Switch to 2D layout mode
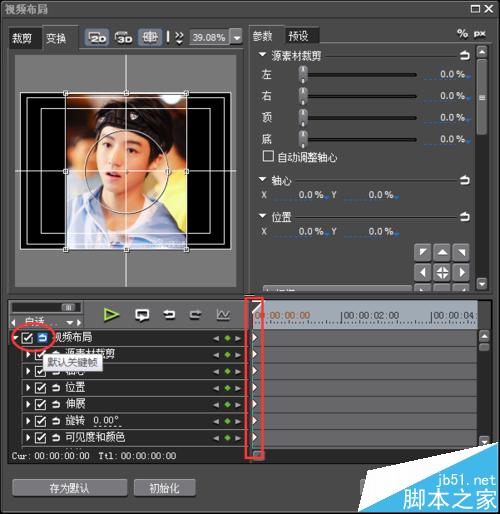500x514 pixels. click(x=97, y=38)
